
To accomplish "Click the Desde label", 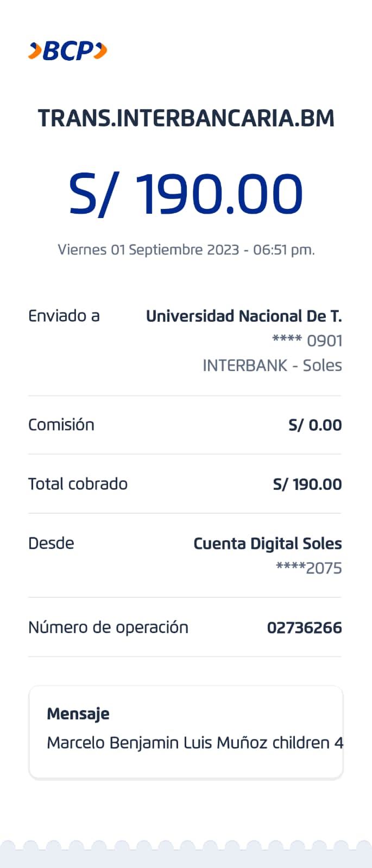I will pos(51,543).
